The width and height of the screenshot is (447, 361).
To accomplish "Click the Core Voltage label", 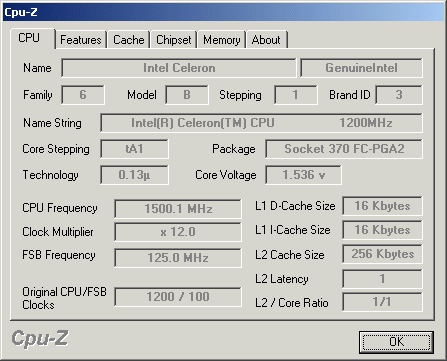I will [226, 175].
